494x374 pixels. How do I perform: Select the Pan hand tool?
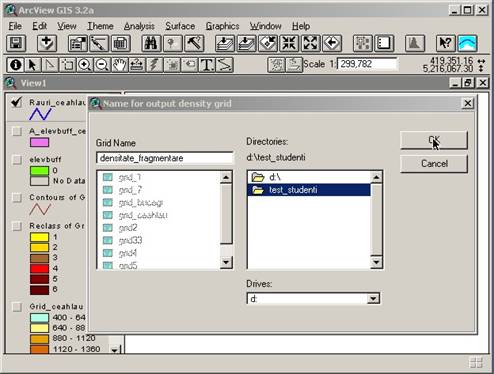[119, 65]
